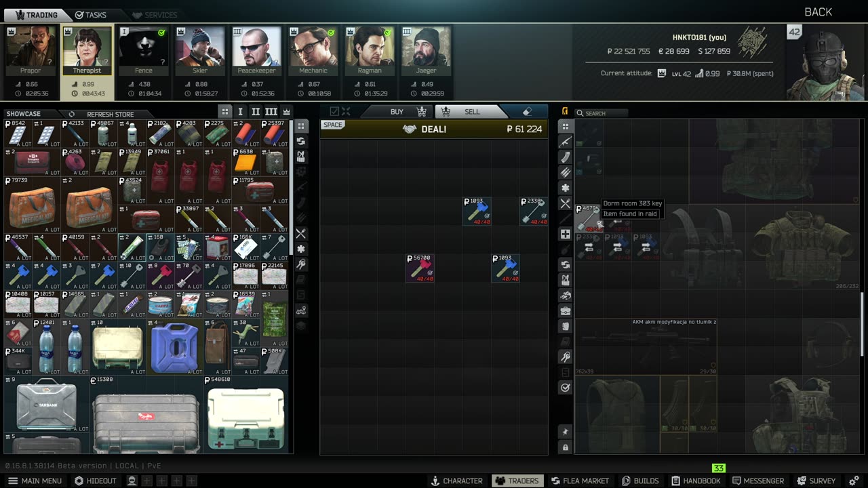Click the orange stash tab icon
Screen dimensions: 868x488
565,111
